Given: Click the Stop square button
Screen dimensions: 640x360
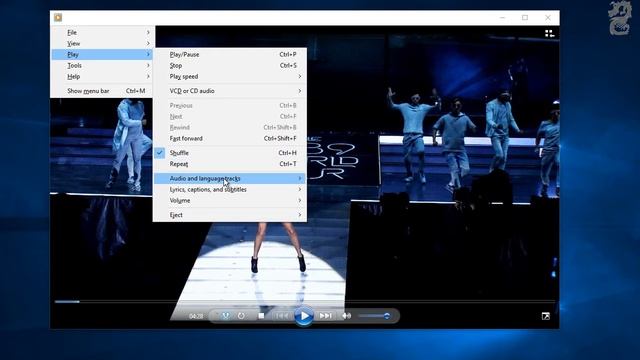Looking at the screenshot, I should tap(261, 316).
